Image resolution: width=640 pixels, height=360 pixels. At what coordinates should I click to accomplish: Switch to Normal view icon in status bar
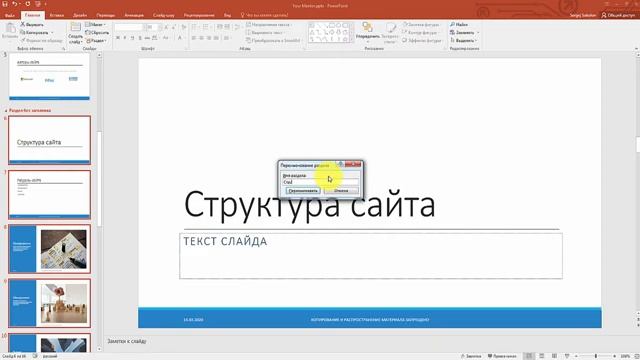529,356
